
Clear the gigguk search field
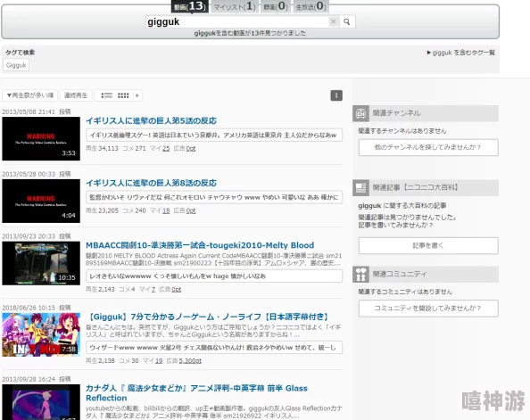(x=334, y=21)
